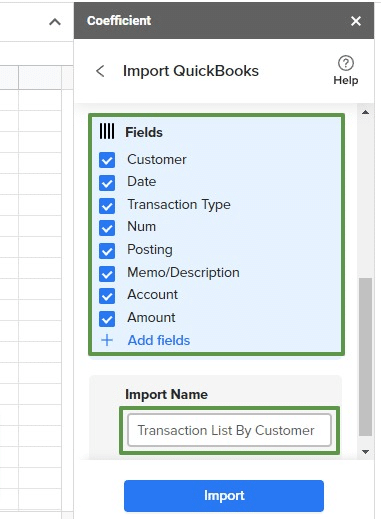Click the sidebar scroll up arrow
381x519 pixels.
[x=365, y=112]
